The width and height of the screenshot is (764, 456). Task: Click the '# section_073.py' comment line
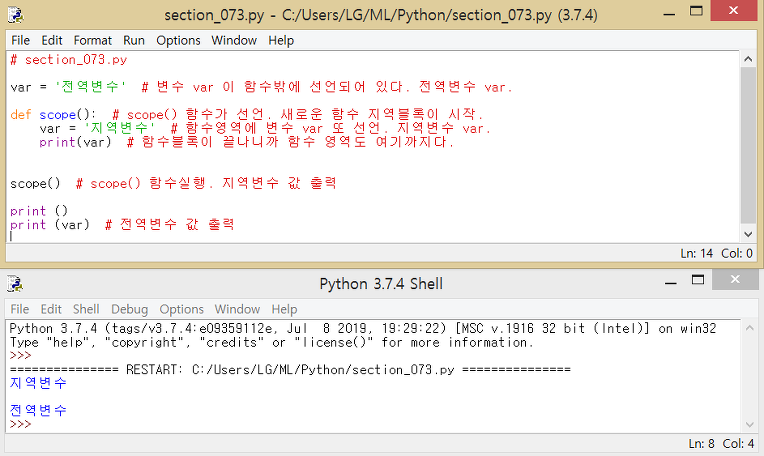tap(69, 60)
